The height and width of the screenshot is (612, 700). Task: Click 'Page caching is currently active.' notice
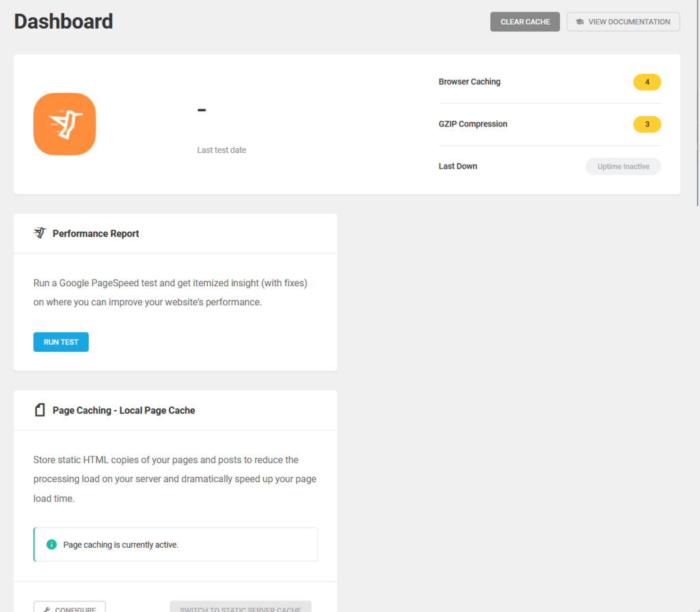tap(176, 544)
